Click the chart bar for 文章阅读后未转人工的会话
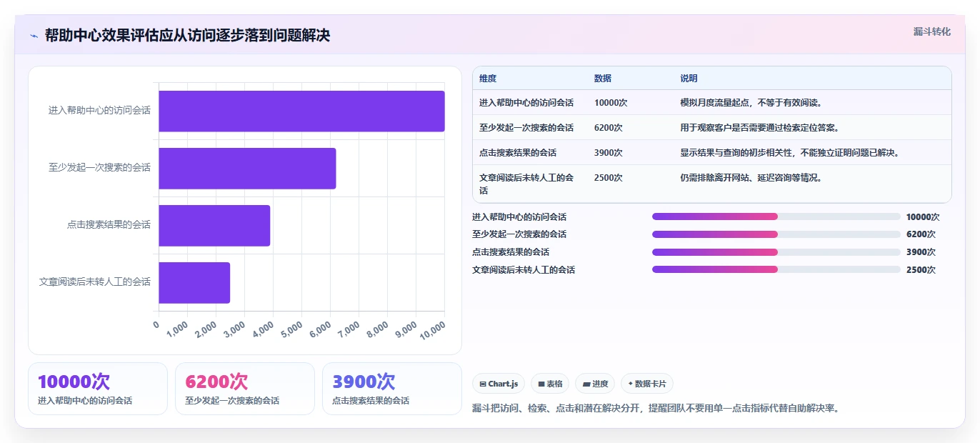Screen dimensions: 980x443 (194, 282)
